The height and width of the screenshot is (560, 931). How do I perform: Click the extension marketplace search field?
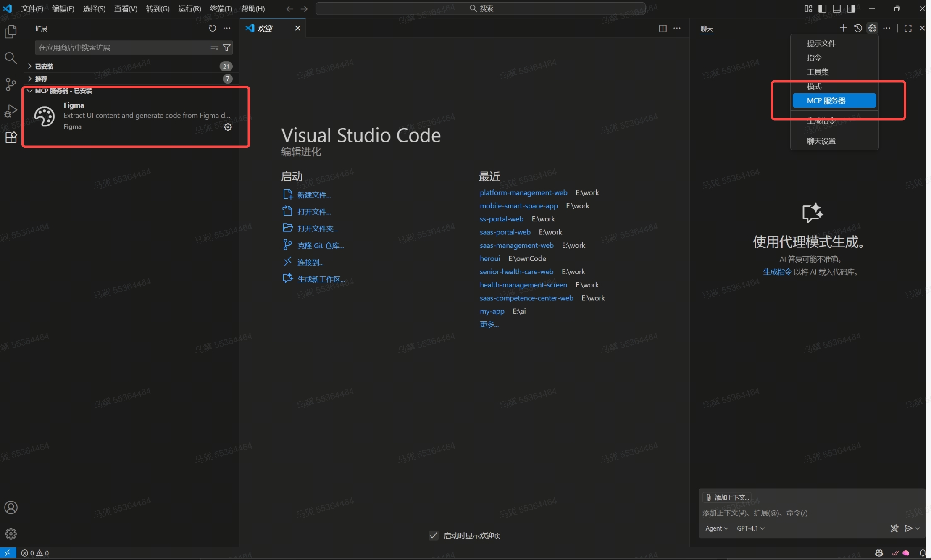(x=122, y=47)
